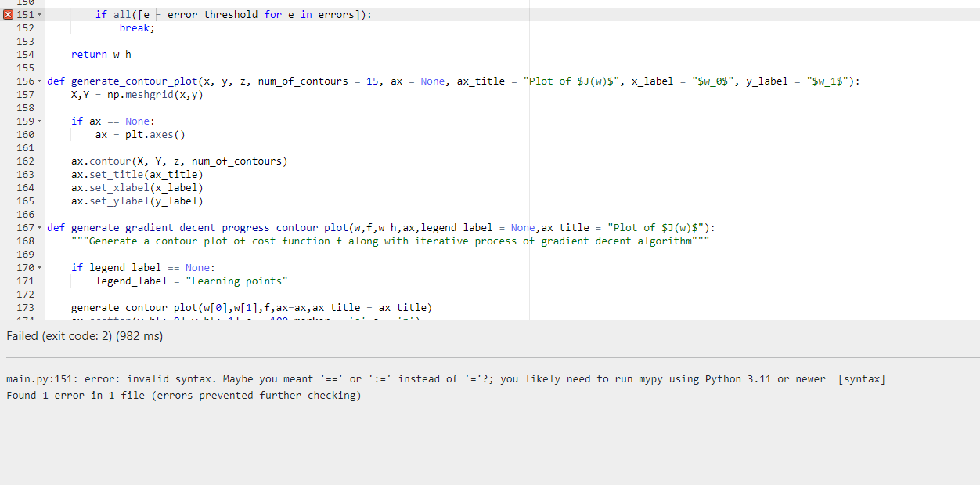This screenshot has height=485, width=980.
Task: Click the error marker icon on line 151
Action: click(9, 15)
